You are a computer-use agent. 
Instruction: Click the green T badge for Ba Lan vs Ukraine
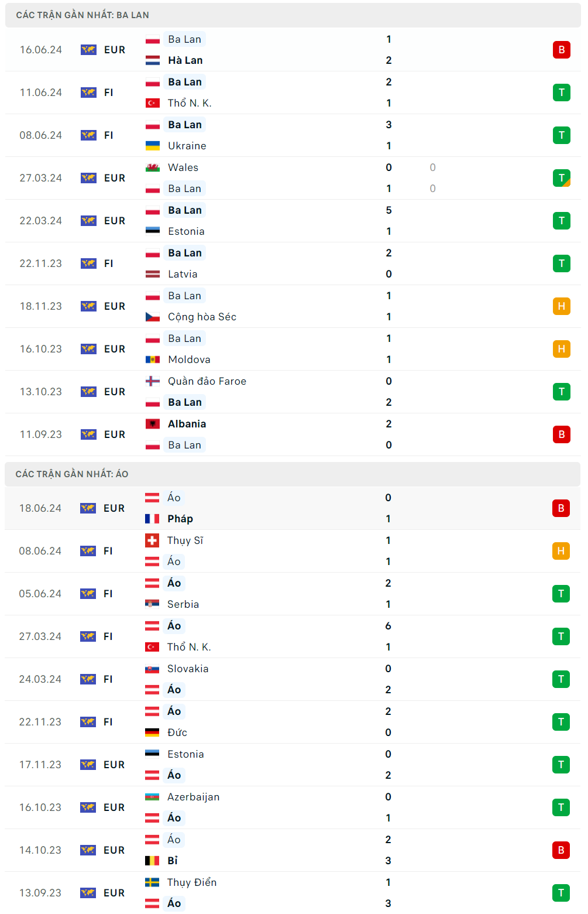[561, 135]
